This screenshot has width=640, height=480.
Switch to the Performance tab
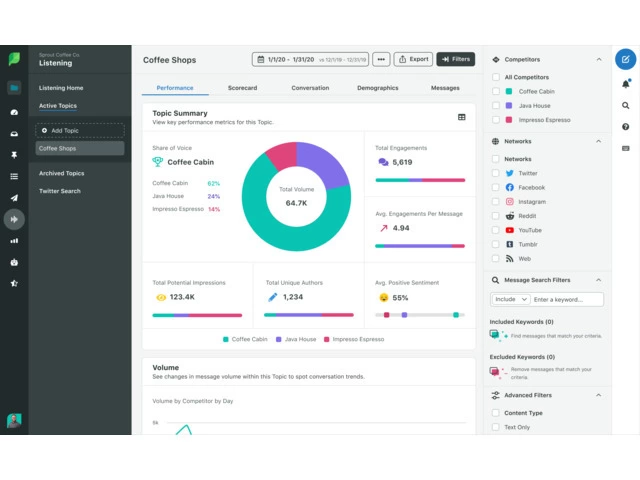(x=175, y=88)
